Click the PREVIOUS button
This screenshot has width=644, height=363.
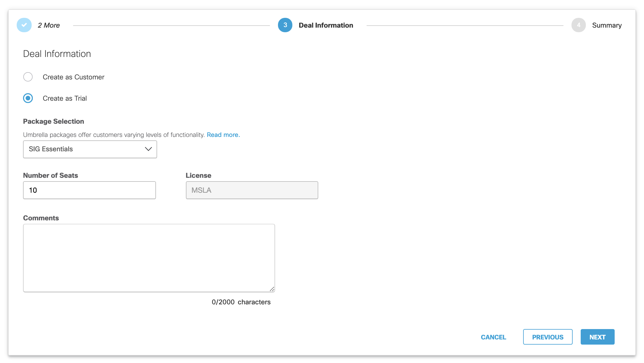pos(548,337)
